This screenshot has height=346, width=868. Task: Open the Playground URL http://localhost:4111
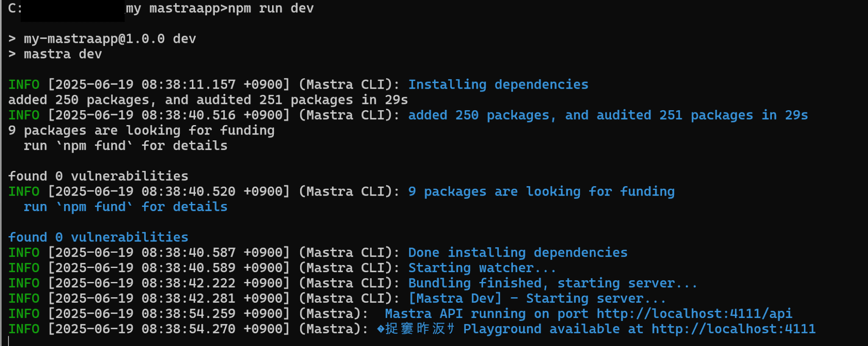[x=733, y=329]
